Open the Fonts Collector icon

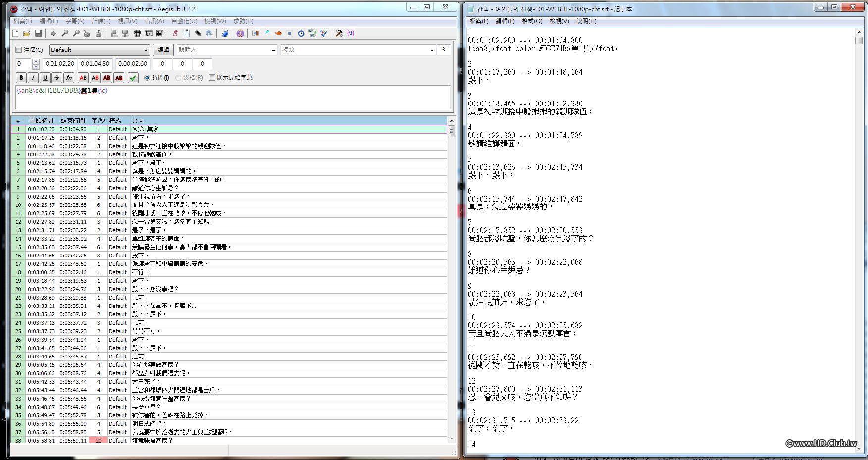tap(209, 33)
